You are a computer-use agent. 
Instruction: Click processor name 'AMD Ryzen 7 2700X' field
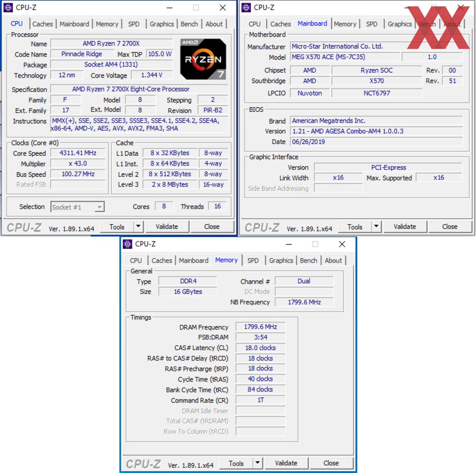(x=111, y=43)
